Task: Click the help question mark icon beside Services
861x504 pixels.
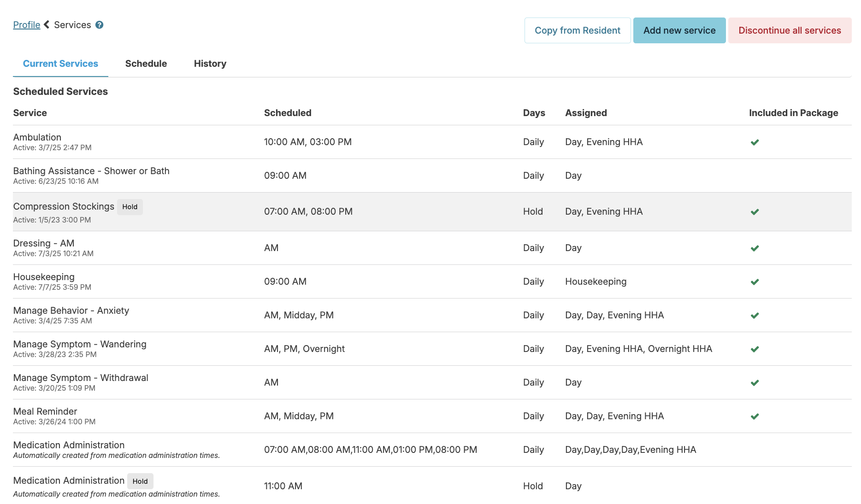Action: click(99, 25)
